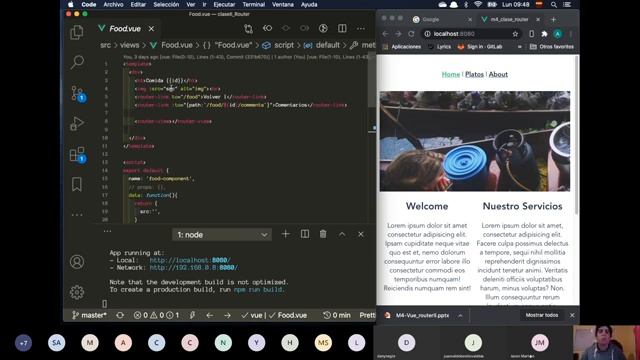
Task: Open Source Control view with badge
Action: pos(78,93)
